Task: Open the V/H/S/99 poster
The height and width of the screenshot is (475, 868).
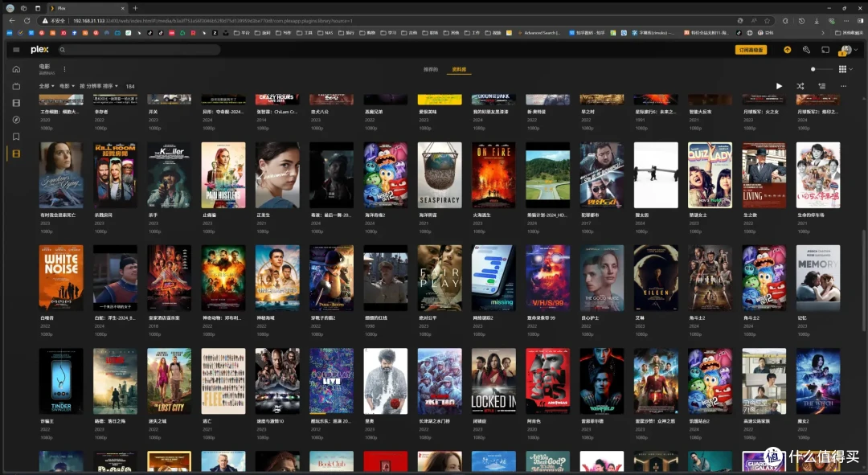Action: [547, 278]
